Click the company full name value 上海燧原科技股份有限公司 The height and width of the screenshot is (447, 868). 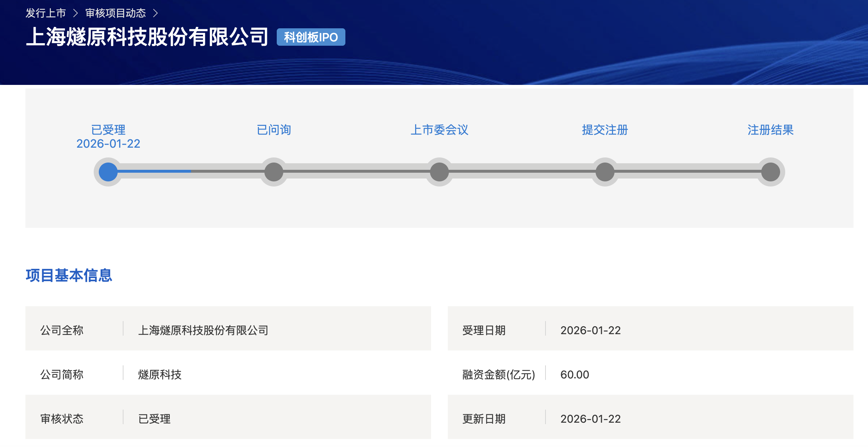tap(203, 330)
